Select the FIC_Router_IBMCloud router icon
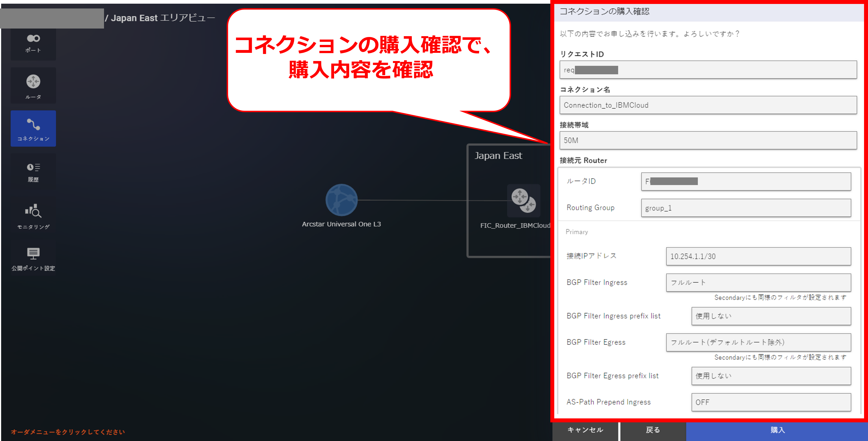The height and width of the screenshot is (441, 868). point(523,201)
